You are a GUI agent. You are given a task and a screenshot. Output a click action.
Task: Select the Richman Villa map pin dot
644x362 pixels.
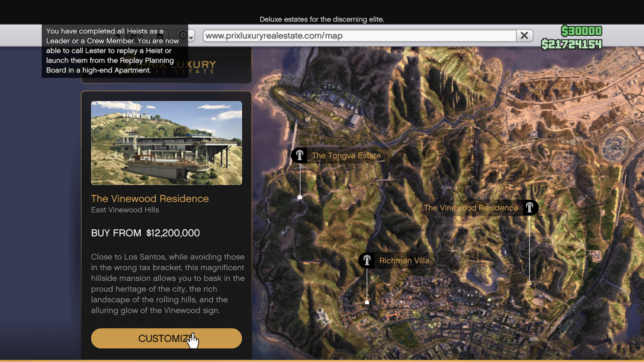click(x=367, y=302)
